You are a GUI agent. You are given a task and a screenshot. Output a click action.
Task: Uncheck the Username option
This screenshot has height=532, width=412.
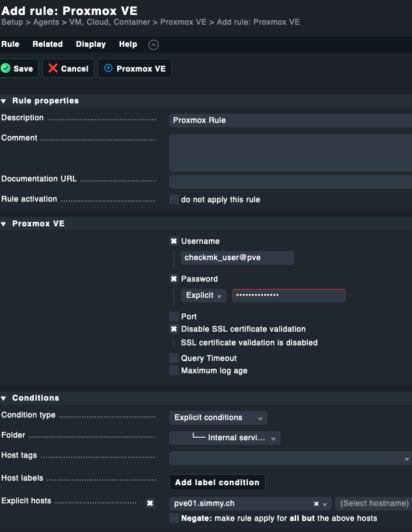[x=174, y=241]
